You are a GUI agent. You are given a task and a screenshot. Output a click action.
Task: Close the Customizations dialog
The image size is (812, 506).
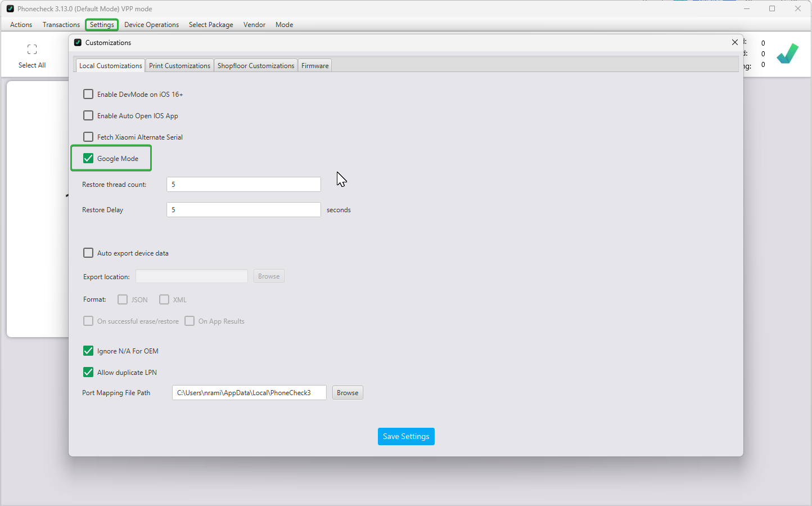734,42
